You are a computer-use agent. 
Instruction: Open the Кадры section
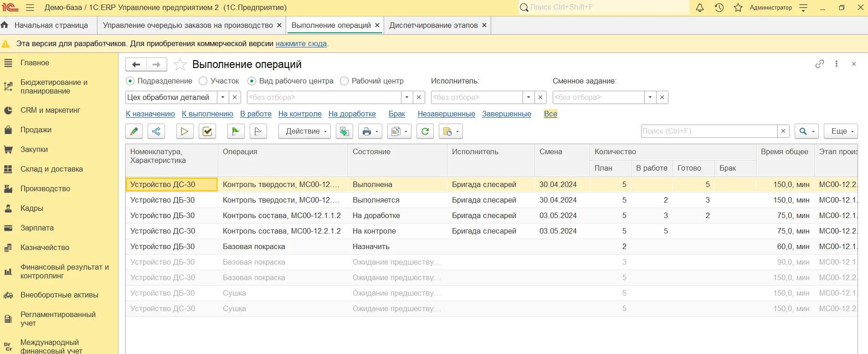[59, 208]
